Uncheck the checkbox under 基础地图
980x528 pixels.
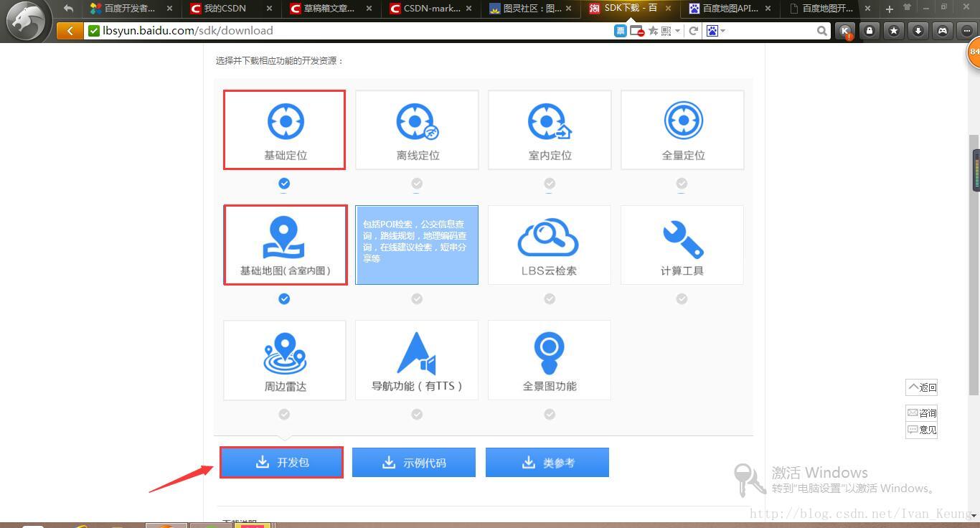(x=284, y=298)
